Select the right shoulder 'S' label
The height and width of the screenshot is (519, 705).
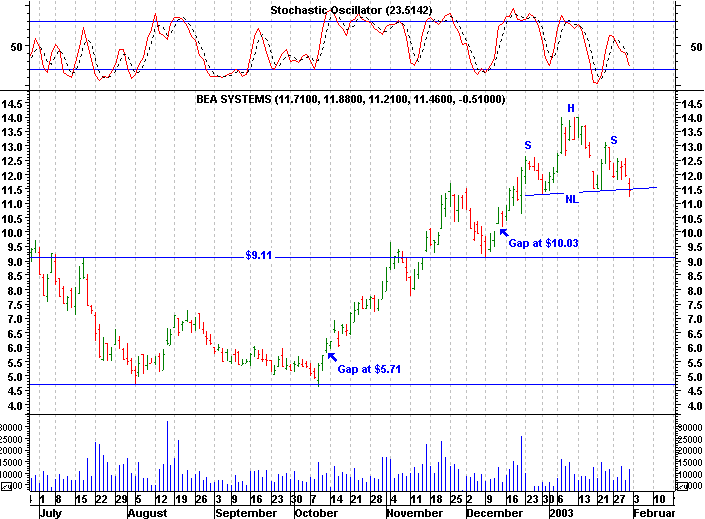[x=614, y=140]
